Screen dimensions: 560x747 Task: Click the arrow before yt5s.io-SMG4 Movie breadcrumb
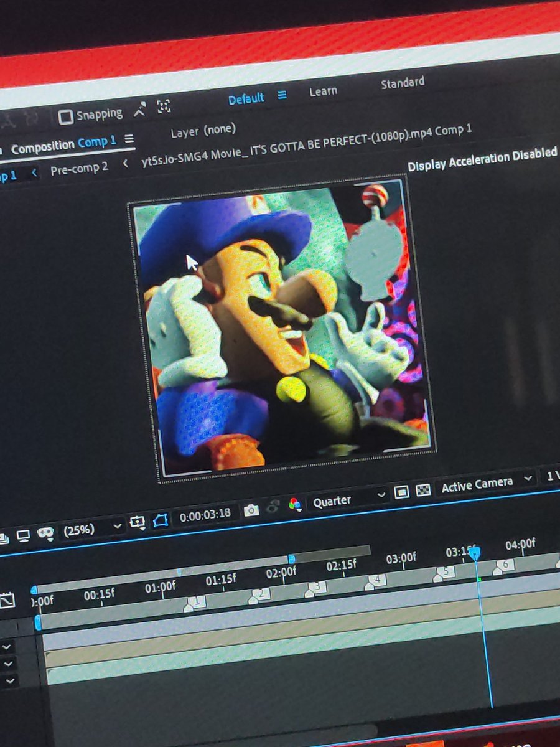[126, 163]
